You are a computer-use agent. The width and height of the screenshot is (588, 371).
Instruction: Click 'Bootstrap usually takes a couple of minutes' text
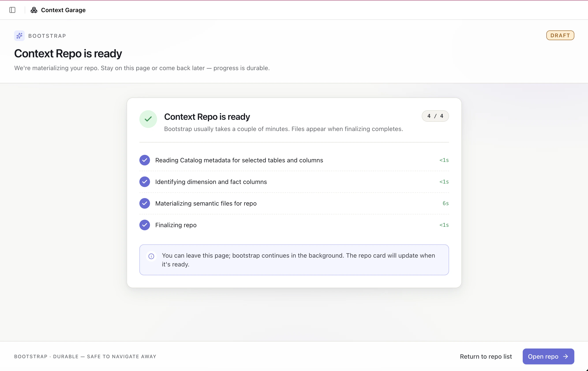click(283, 129)
